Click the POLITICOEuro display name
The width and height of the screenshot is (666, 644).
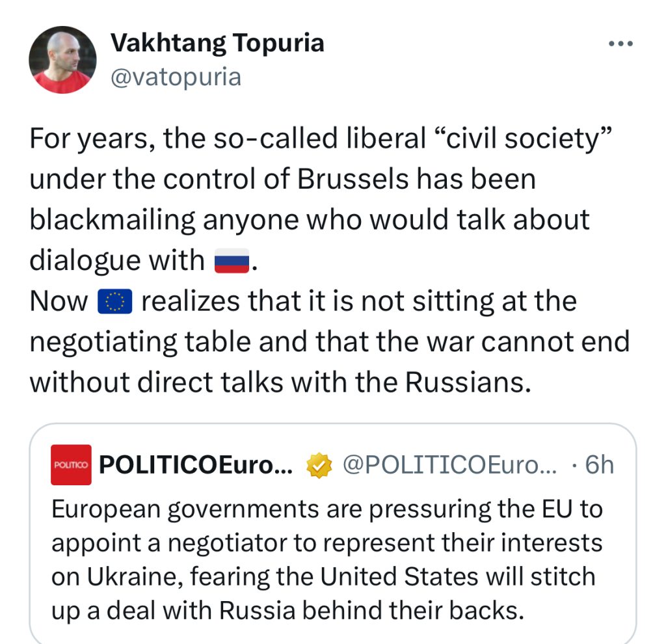click(x=196, y=465)
